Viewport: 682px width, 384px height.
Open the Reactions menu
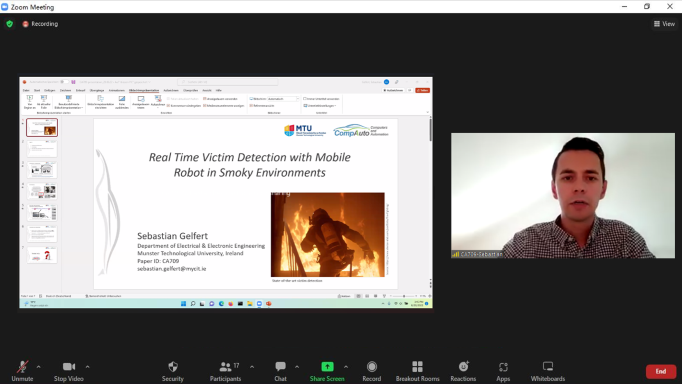[463, 371]
